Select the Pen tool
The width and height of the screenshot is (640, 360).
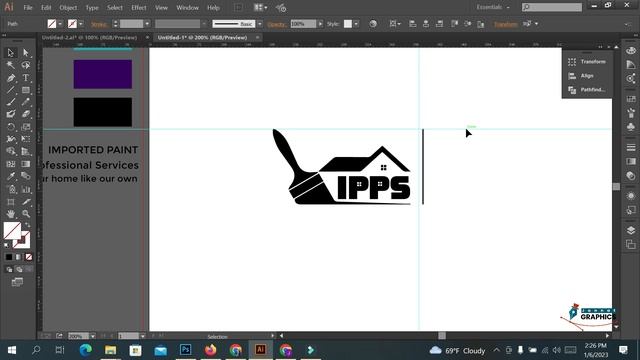[11, 78]
